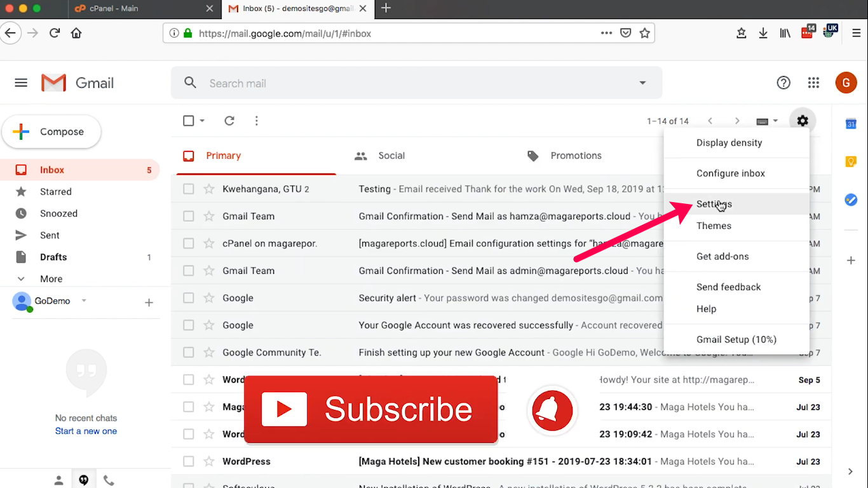The height and width of the screenshot is (488, 868).
Task: Focus the Search mail field
Action: pos(416,83)
